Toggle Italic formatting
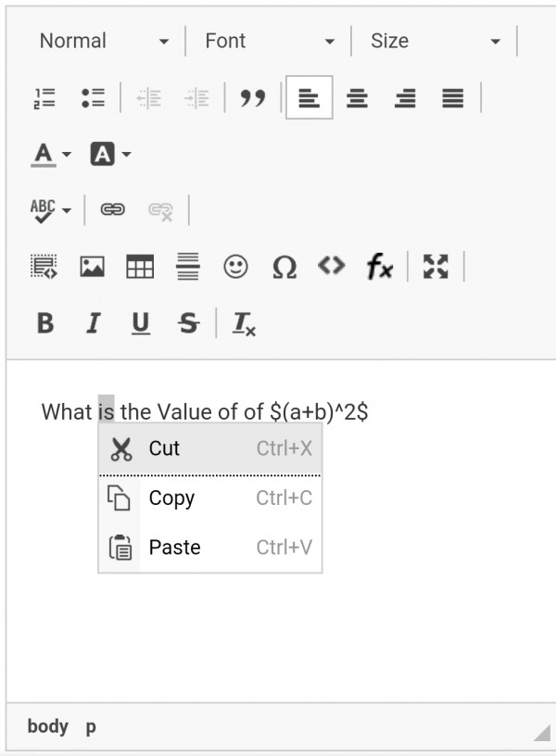Image resolution: width=556 pixels, height=756 pixels. click(x=93, y=323)
